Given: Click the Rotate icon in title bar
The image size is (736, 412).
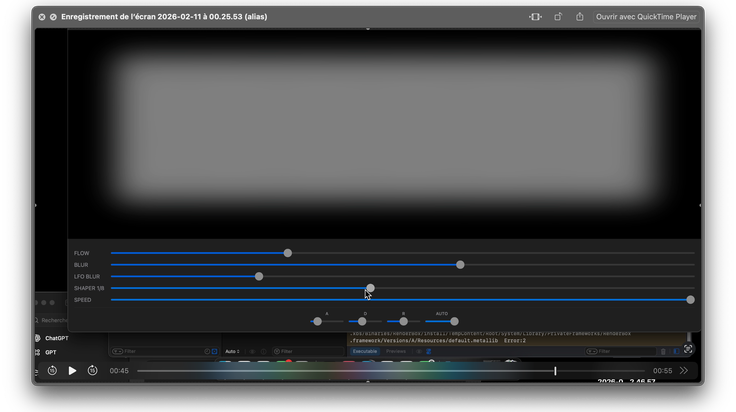Looking at the screenshot, I should (558, 17).
